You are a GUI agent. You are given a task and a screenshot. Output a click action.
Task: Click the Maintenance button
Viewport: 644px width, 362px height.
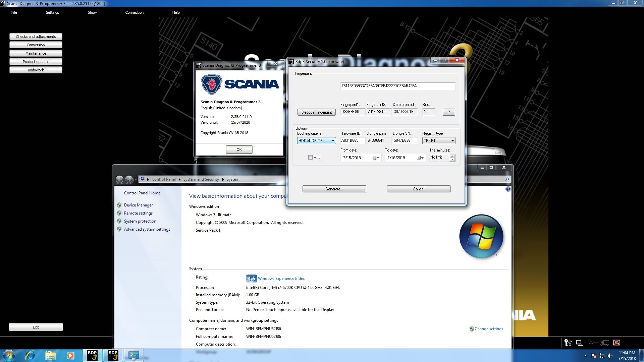click(x=36, y=53)
